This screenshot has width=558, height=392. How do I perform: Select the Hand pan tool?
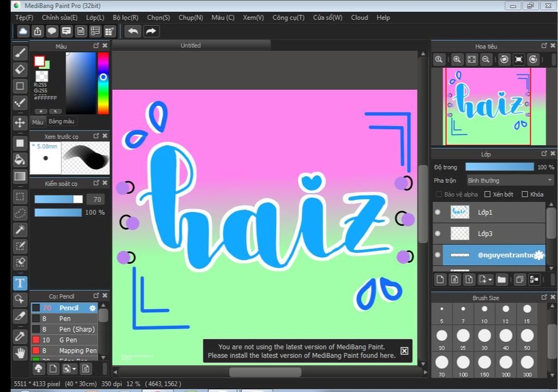[20, 353]
